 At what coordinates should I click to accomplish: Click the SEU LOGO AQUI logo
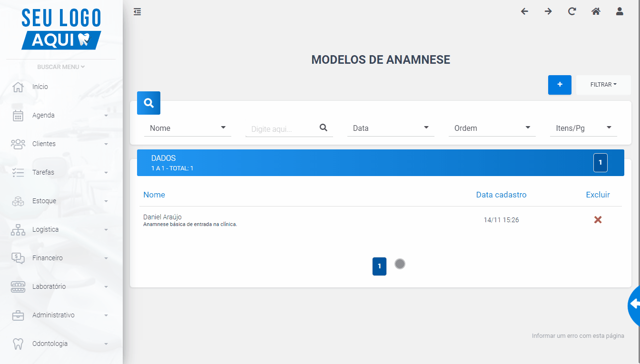[x=61, y=29]
